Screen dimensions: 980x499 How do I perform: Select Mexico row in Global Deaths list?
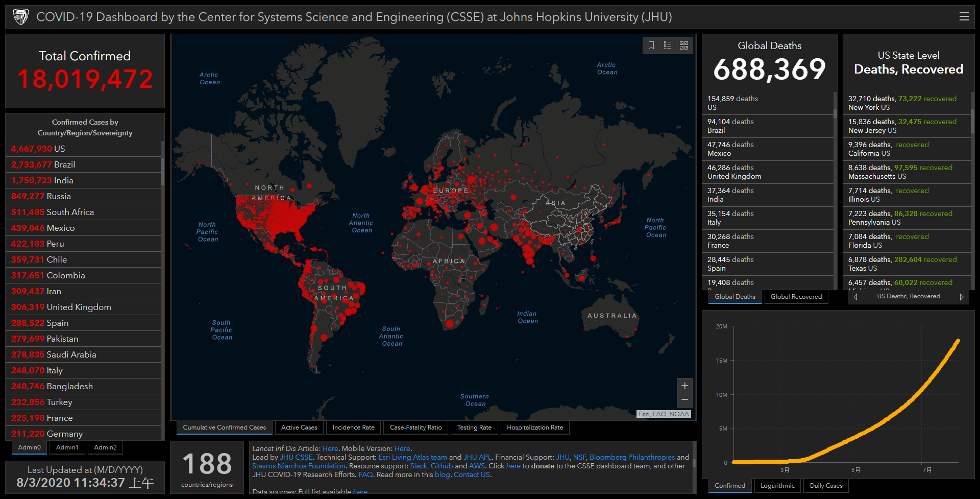pos(768,149)
